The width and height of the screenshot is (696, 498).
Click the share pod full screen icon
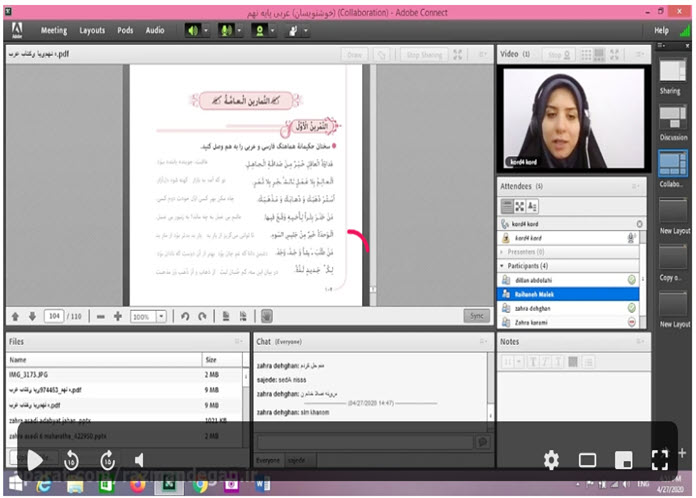[458, 55]
